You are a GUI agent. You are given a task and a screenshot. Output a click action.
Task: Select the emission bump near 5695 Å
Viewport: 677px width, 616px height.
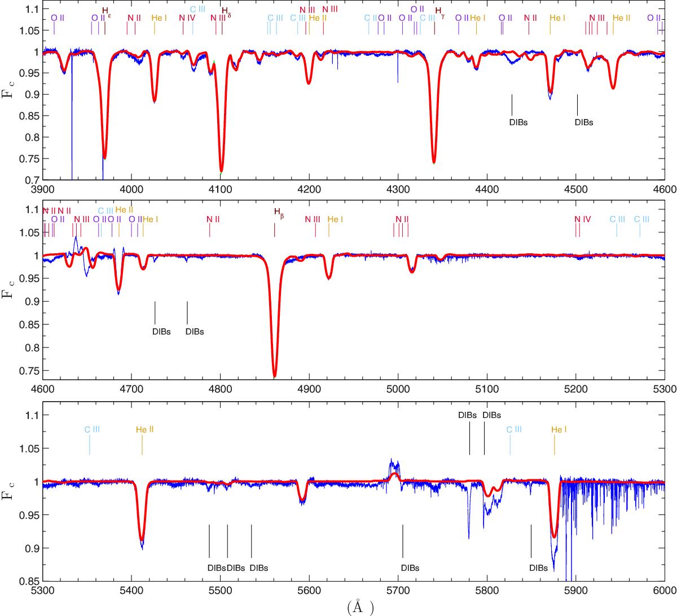(x=394, y=467)
